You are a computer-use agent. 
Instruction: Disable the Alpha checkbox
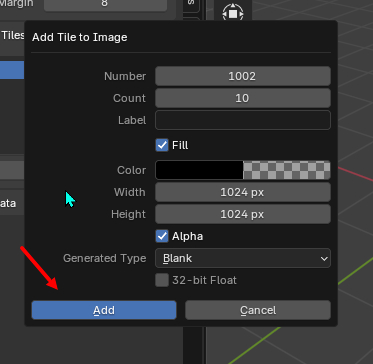point(162,236)
